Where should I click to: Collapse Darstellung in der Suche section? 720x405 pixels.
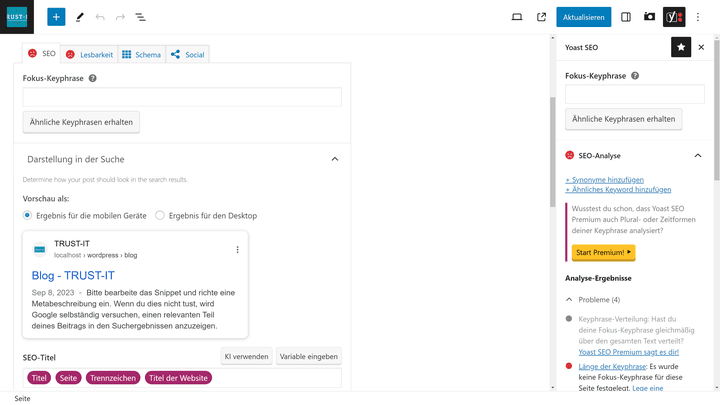point(335,159)
